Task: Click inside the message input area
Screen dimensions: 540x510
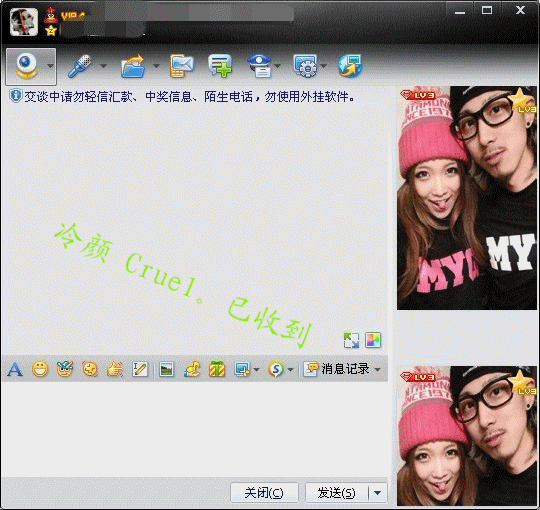Action: 195,429
